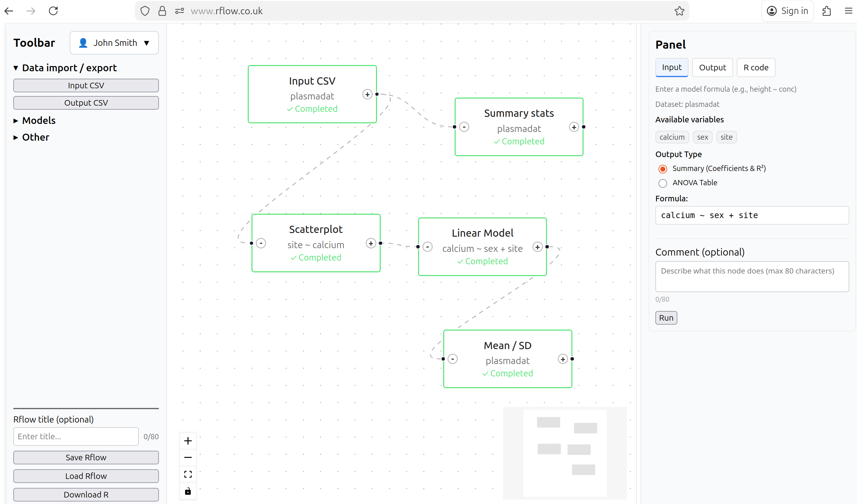Screen dimensions: 857x504
Task: Open the browser extensions icon
Action: click(826, 11)
